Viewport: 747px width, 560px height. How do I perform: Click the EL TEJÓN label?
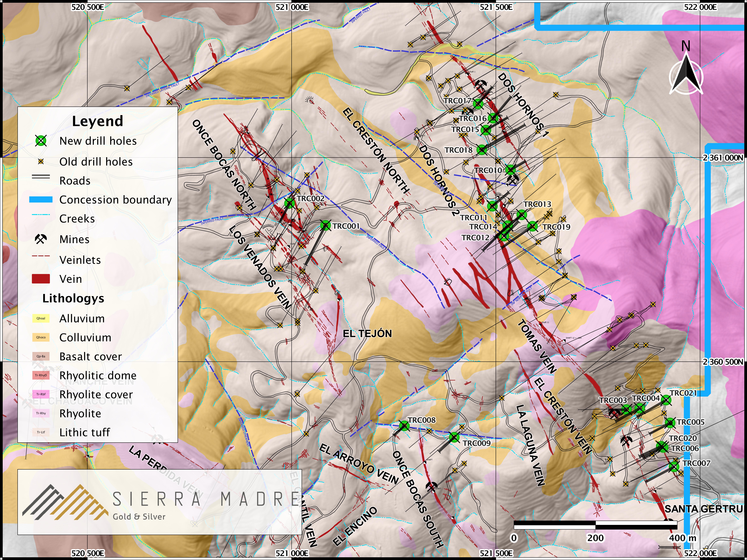pos(367,334)
